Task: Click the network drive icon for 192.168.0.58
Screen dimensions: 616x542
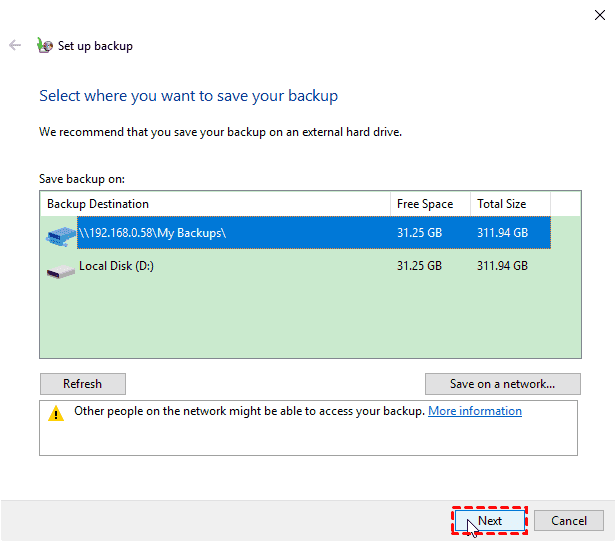Action: [59, 234]
